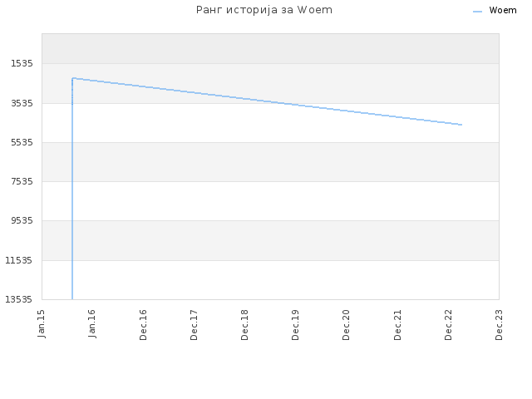Click the Jan.15 x-axis label
Viewport: 532px width, 399px height.
(42, 323)
